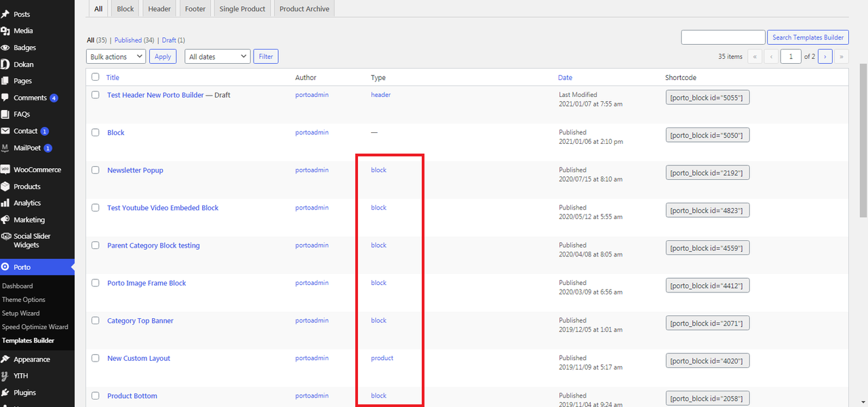Open the Porto Image Frame Block link
Screen dimensions: 868x407
pos(146,283)
